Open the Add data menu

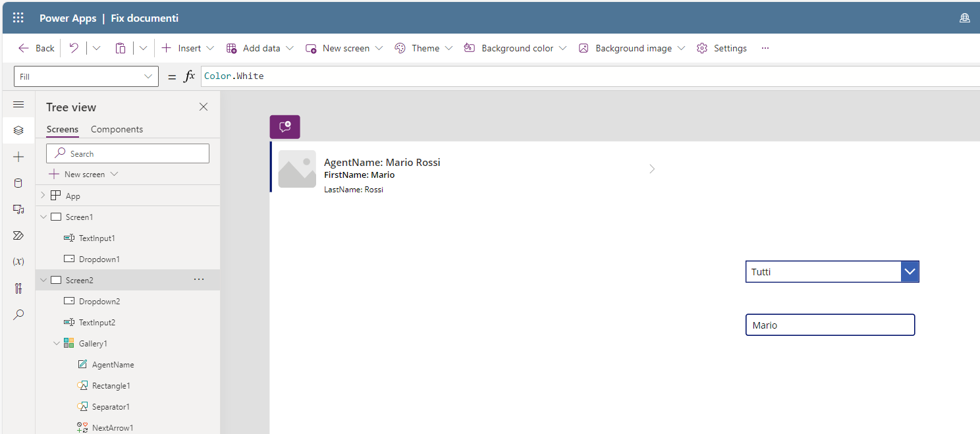click(x=260, y=48)
